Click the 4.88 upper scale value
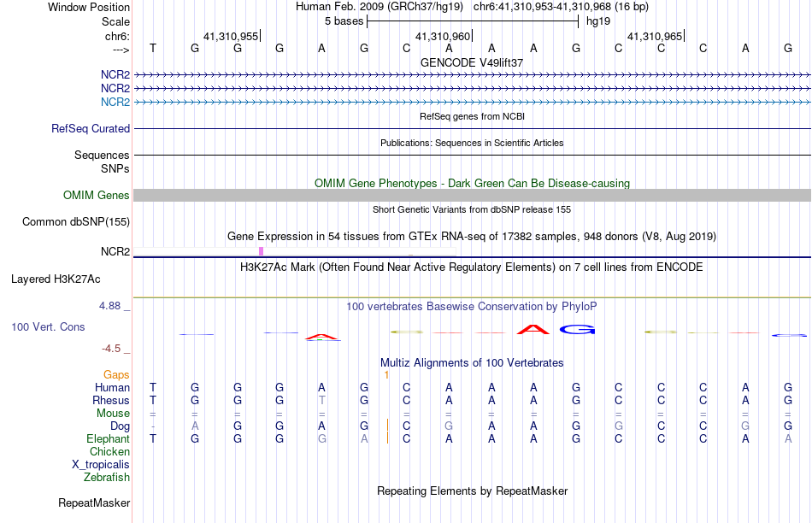The image size is (812, 523). 109,306
